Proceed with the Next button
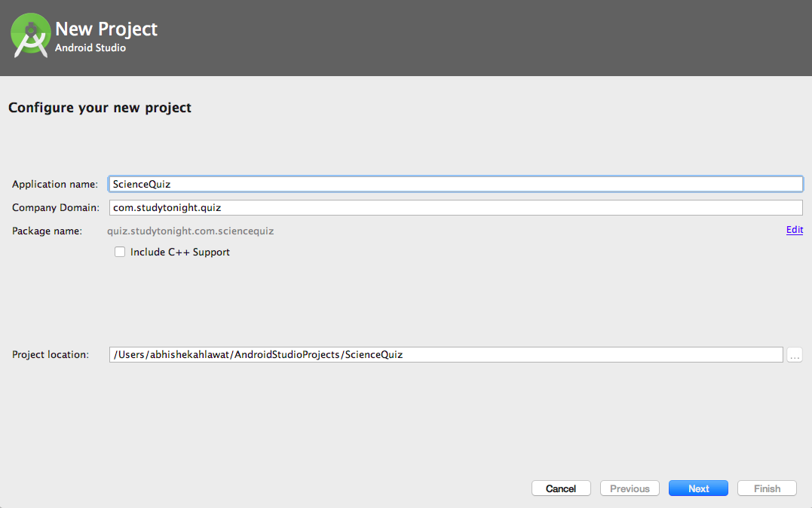 [699, 488]
